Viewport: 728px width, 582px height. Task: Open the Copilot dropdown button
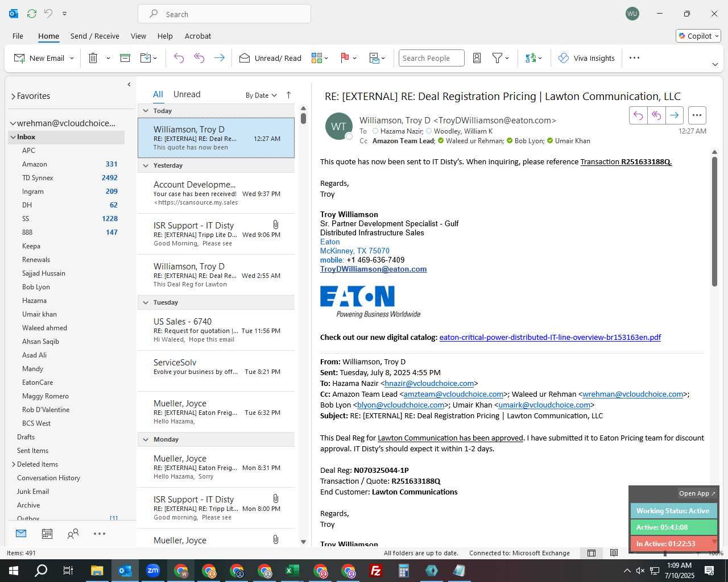pos(698,36)
